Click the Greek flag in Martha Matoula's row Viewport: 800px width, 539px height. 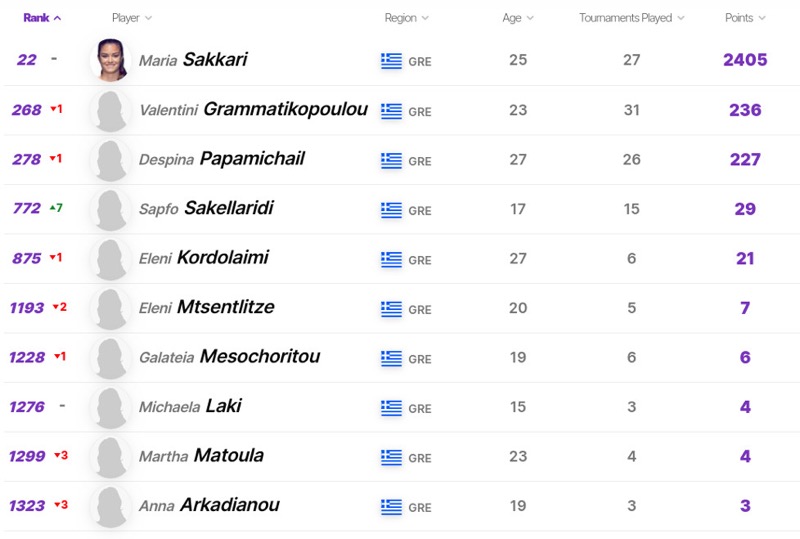(x=391, y=457)
